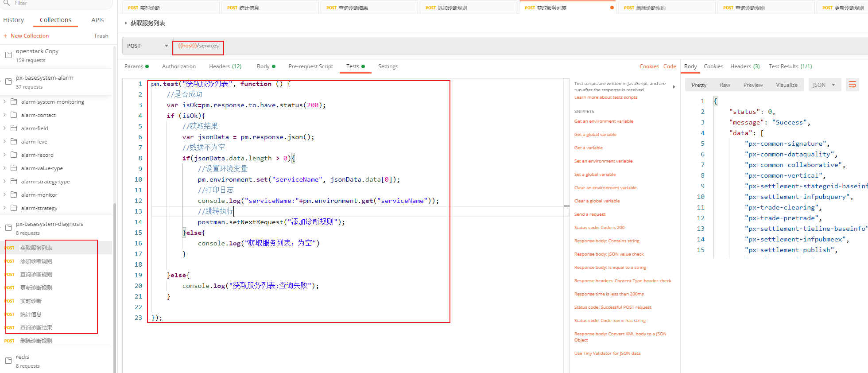The width and height of the screenshot is (868, 373).
Task: Click Learn more about tests scripts
Action: [605, 97]
